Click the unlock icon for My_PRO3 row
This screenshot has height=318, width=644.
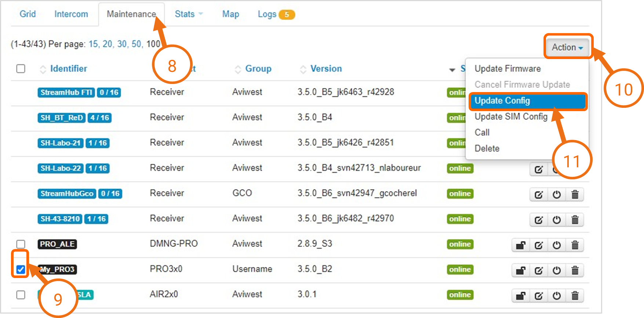520,271
